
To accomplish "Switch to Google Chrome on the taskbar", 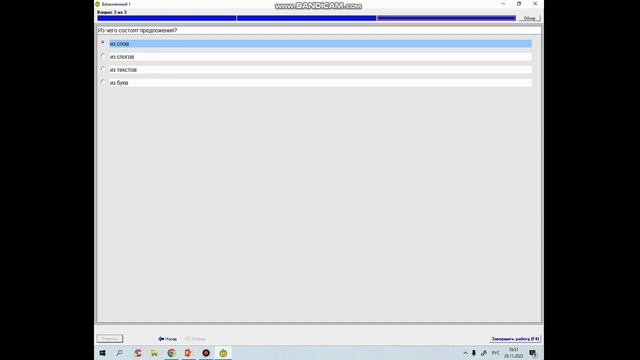I will (171, 353).
